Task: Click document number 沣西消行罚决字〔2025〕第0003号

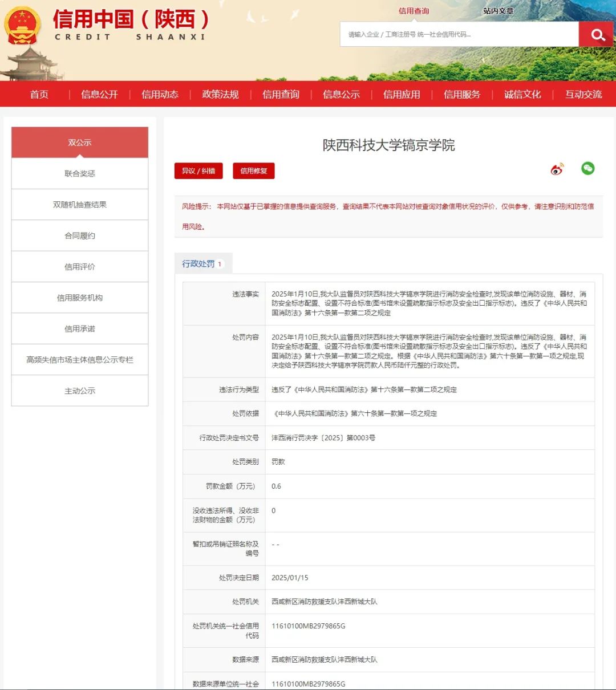Action: pos(323,438)
